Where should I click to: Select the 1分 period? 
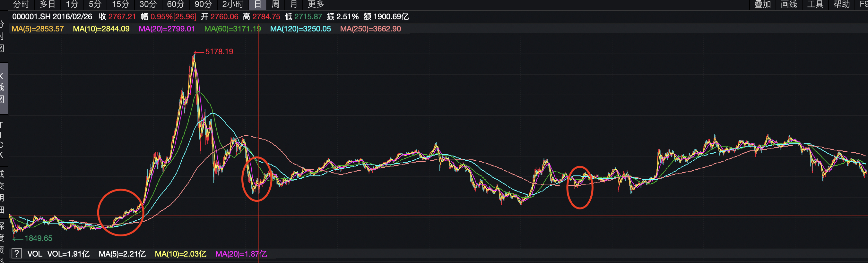(x=72, y=4)
